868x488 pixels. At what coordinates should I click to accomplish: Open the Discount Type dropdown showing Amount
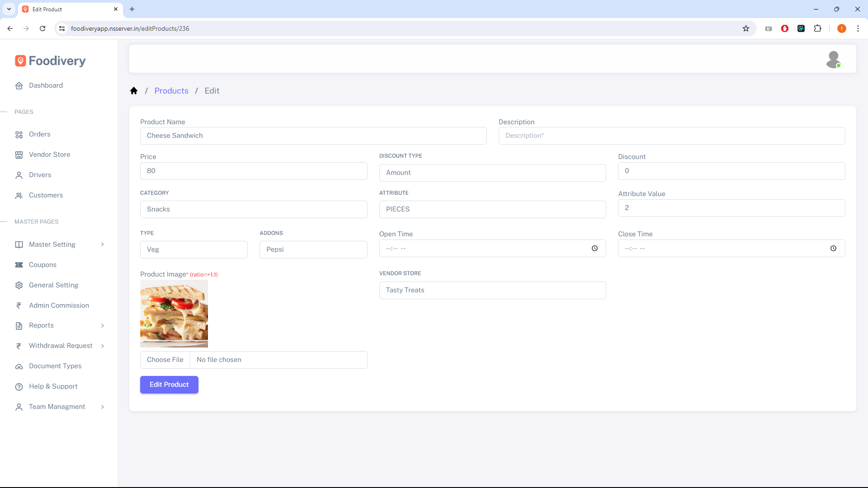coord(492,173)
